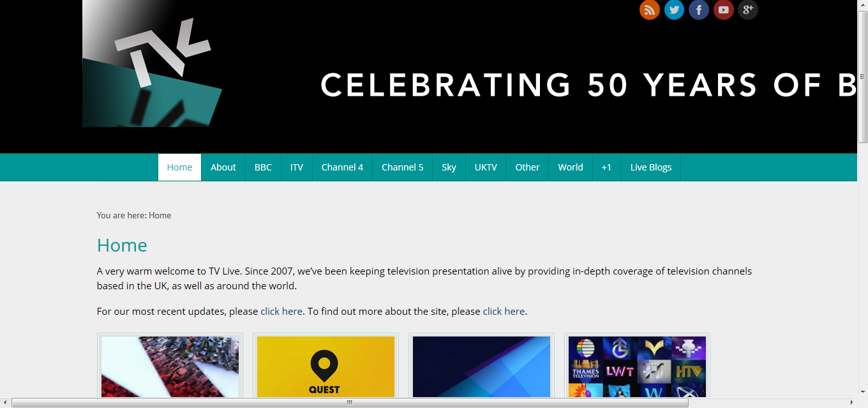Click the TV Live site logo
The image size is (868, 408).
[x=152, y=63]
